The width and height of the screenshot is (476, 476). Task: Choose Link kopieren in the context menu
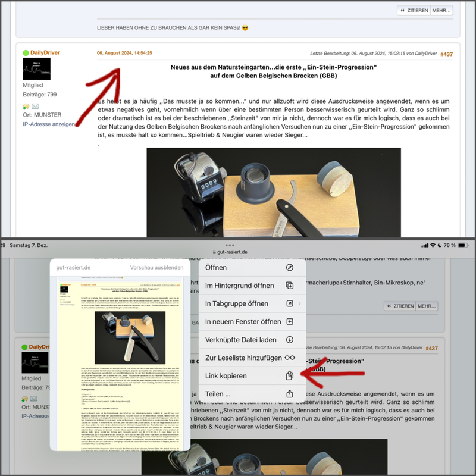252,376
